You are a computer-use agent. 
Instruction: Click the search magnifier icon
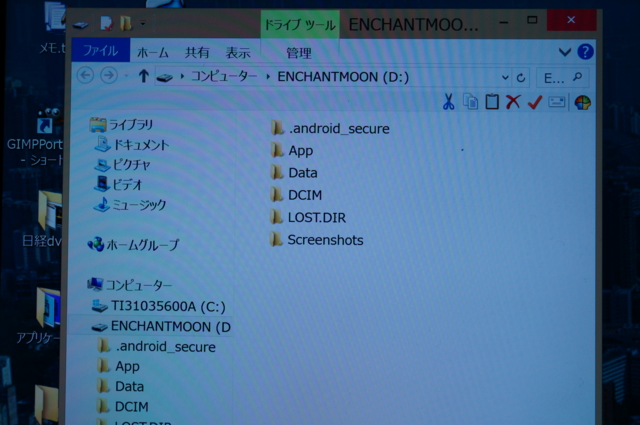(x=577, y=77)
